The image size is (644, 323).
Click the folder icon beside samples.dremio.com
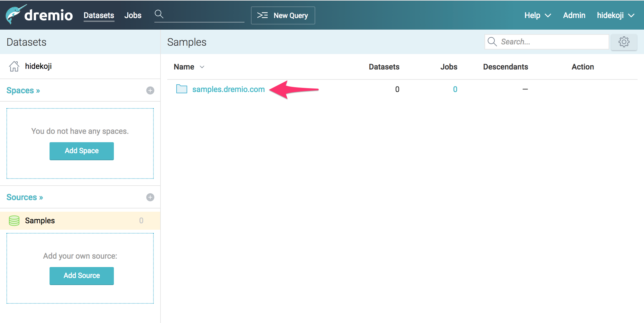181,89
